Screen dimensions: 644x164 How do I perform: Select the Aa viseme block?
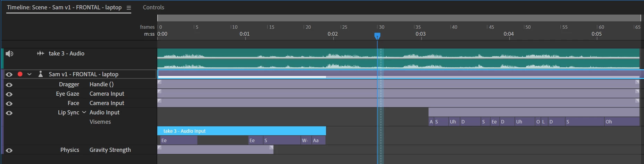pos(318,140)
